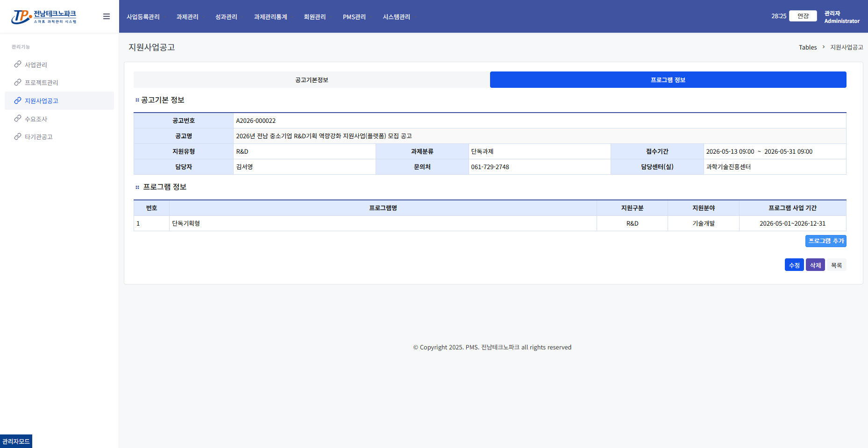
Task: Open PMS관리 top menu
Action: point(354,17)
